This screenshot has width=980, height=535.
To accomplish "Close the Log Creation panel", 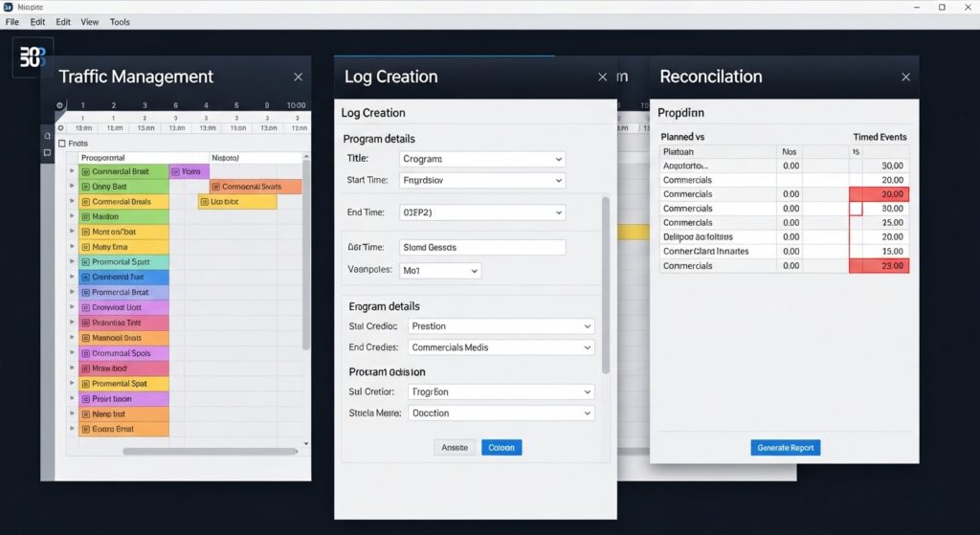I will coord(603,77).
